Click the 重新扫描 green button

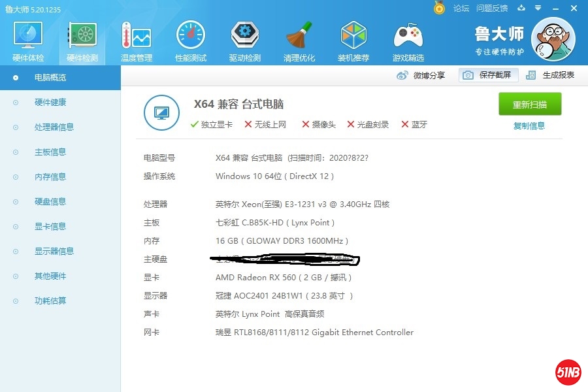[x=530, y=105]
